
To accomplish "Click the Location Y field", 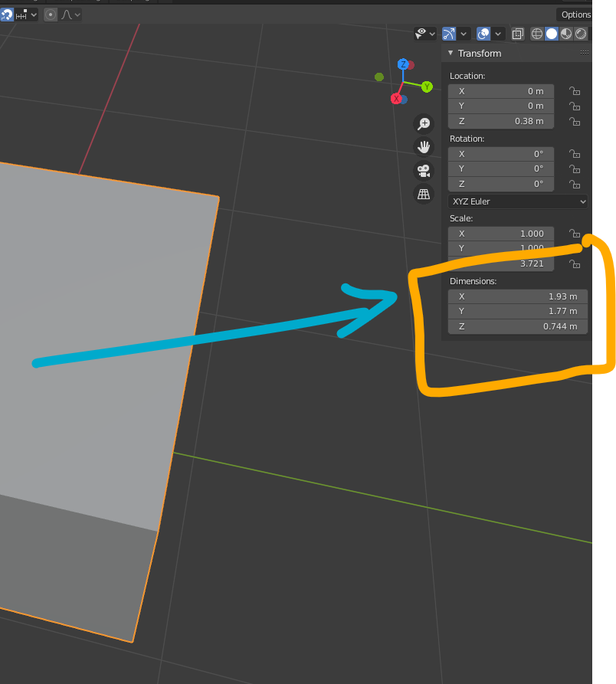I will (501, 106).
